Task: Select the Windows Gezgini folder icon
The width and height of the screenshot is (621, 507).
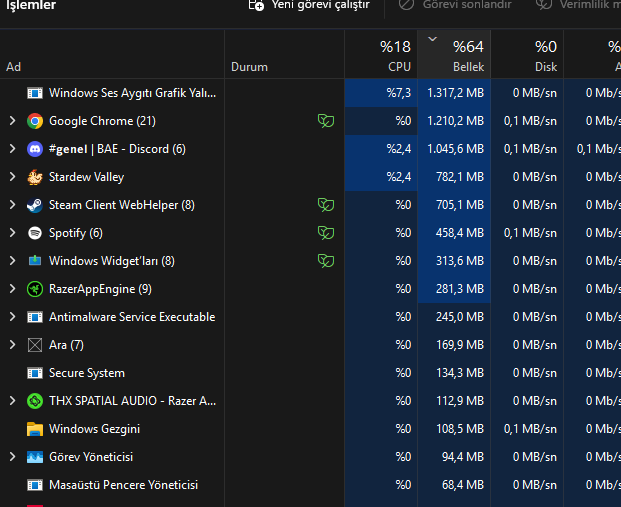Action: 35,429
